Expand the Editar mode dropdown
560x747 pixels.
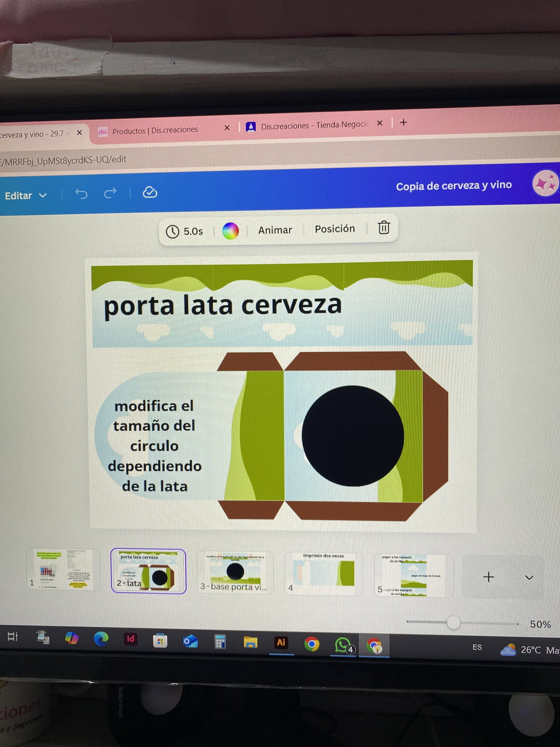click(26, 196)
